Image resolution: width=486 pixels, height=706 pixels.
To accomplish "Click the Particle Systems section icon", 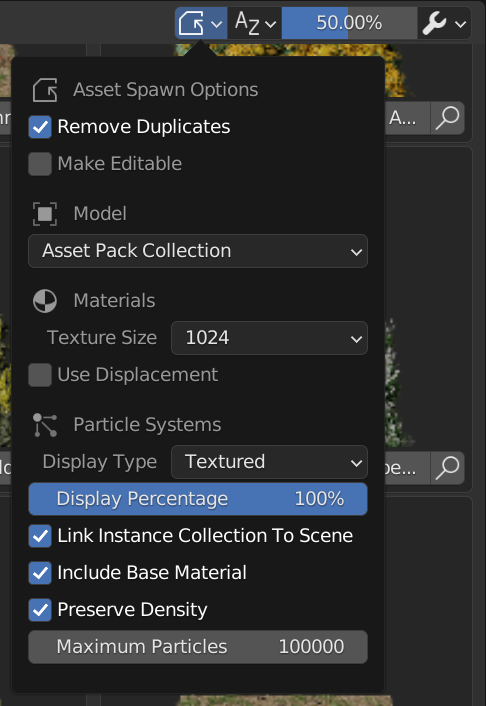I will coord(45,425).
